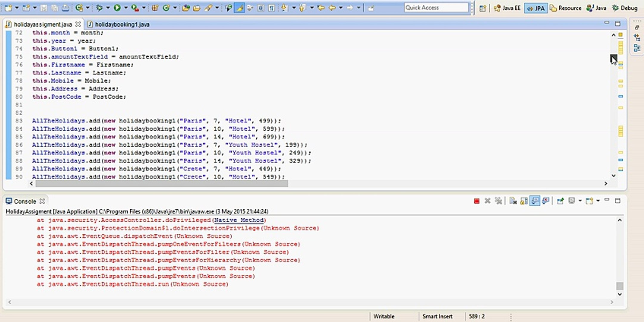This screenshot has height=322, width=644.
Task: Click the Open Task folder icon
Action: [196, 8]
